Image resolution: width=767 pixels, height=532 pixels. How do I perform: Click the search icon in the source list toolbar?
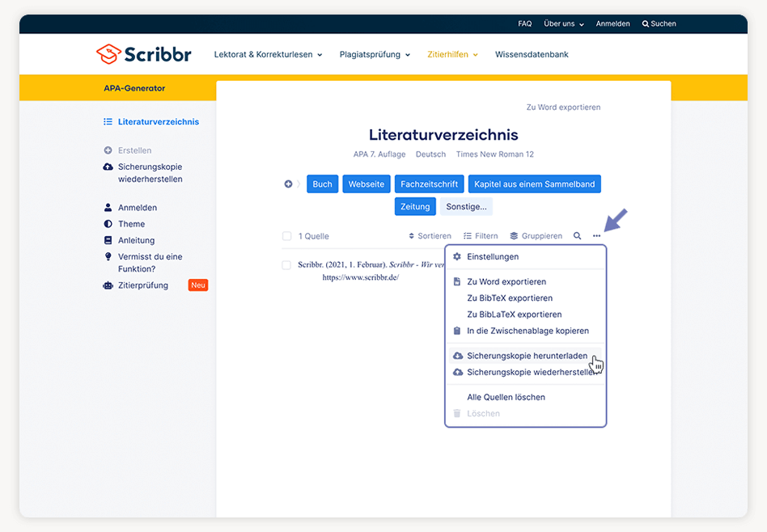point(577,236)
